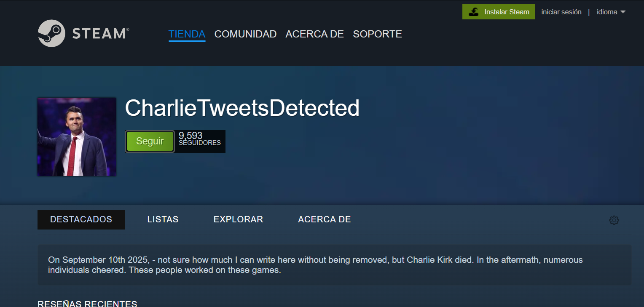
Task: Select ACERCA DE in the top navigation bar
Action: (314, 34)
